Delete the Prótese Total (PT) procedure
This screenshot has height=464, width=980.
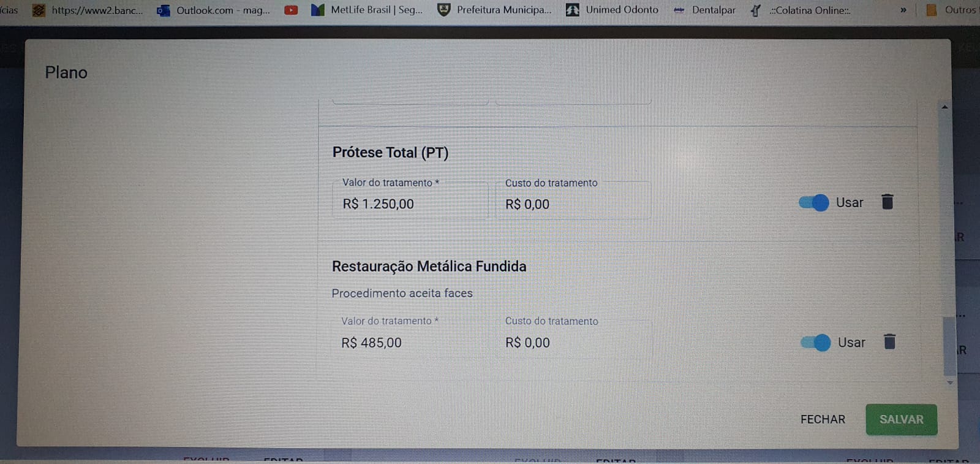point(887,202)
